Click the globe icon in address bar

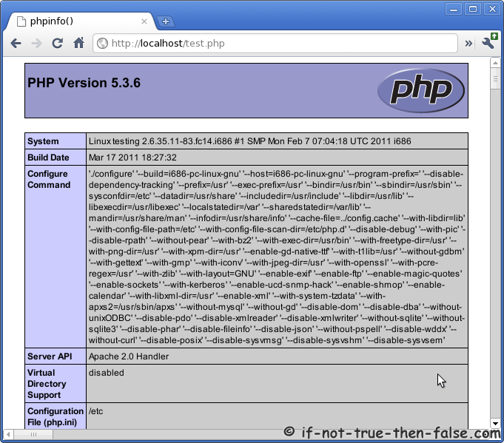tap(103, 43)
